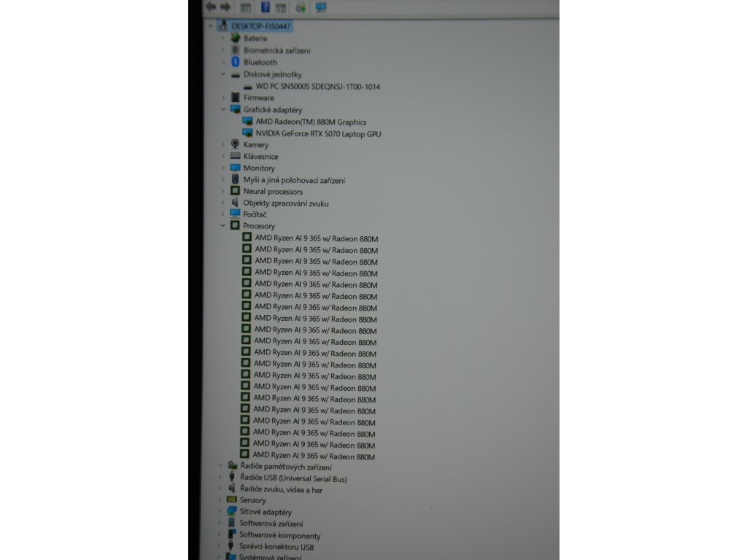This screenshot has height=560, width=747.
Task: Click the computer icon next to Počítač
Action: tap(235, 214)
